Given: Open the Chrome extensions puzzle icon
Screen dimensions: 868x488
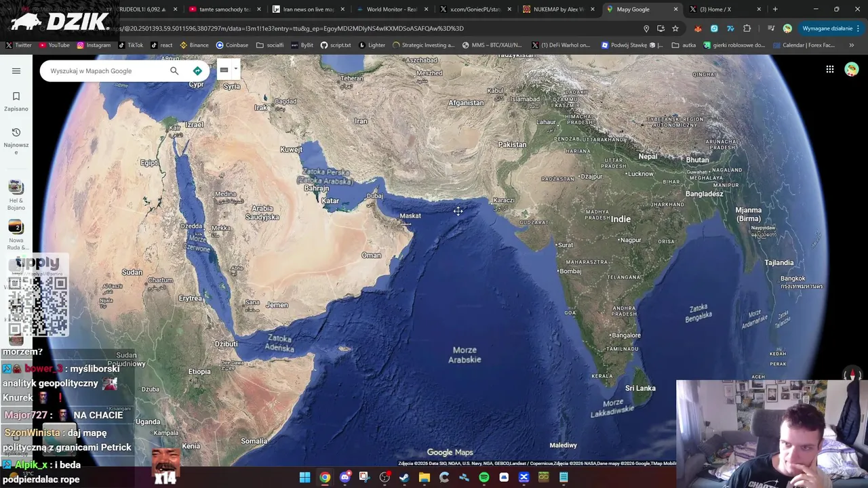Looking at the screenshot, I should pos(747,28).
